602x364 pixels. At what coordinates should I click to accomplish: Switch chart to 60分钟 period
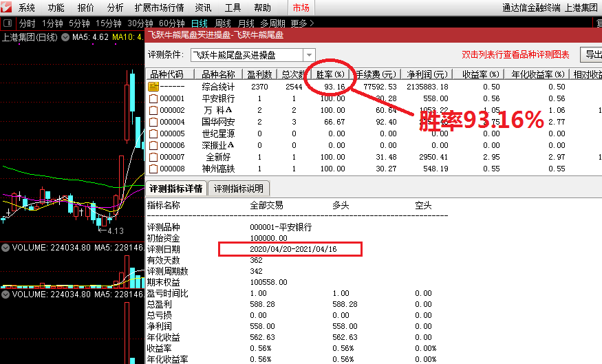click(172, 23)
